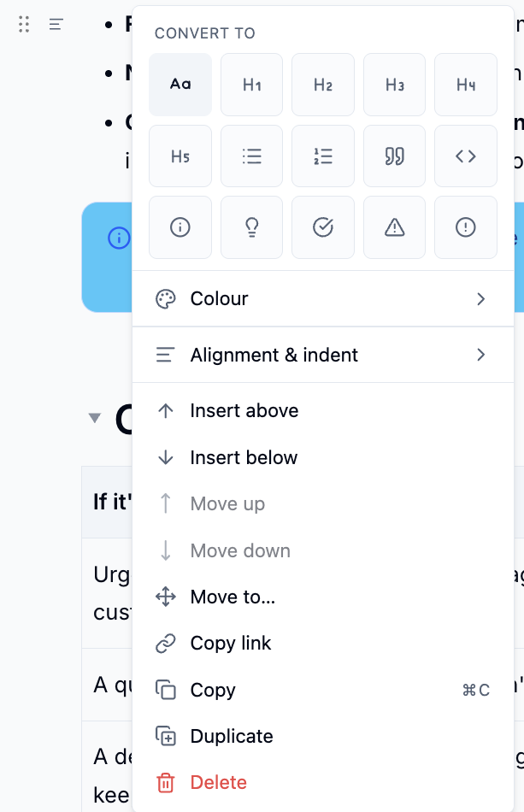Convert block to Heading 5
Viewport: 524px width, 812px height.
tap(180, 156)
